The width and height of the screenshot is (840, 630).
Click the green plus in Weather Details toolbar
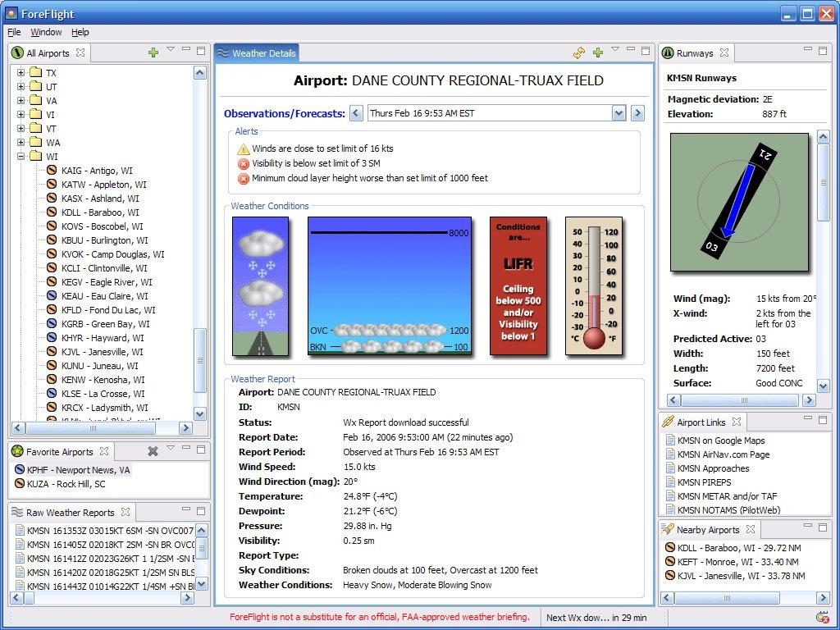598,52
